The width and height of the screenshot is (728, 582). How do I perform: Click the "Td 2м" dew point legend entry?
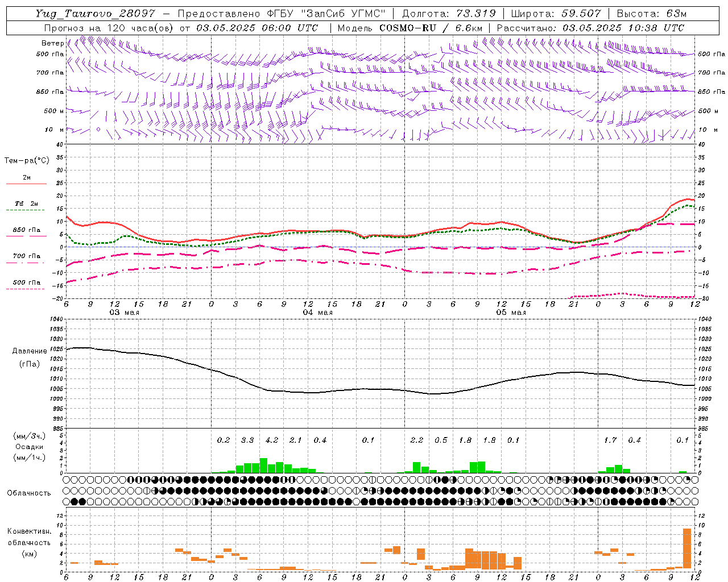pyautogui.click(x=26, y=203)
